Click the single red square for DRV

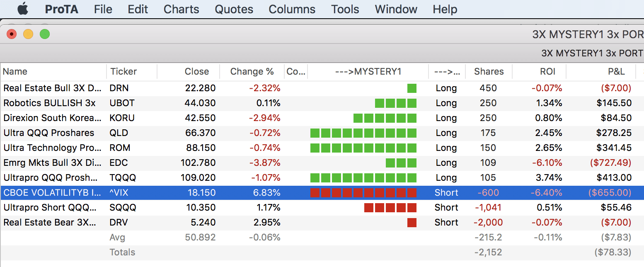[412, 223]
